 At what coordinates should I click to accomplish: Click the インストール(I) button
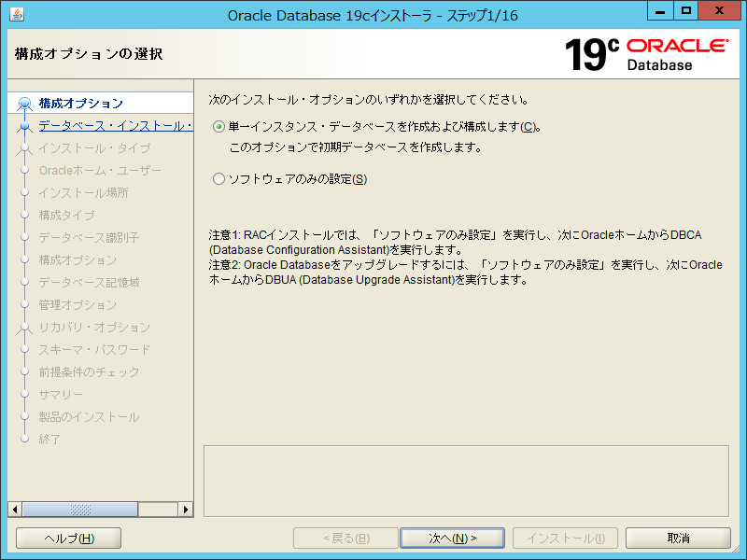coord(565,539)
